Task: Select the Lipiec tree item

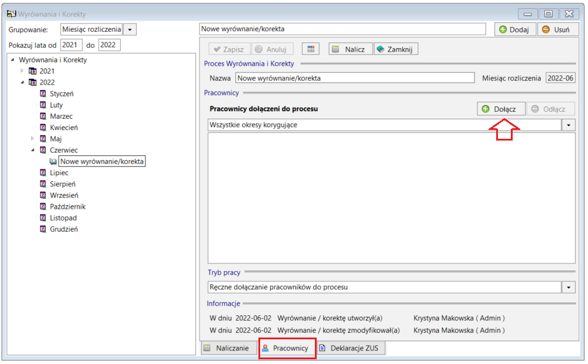Action: [x=59, y=173]
